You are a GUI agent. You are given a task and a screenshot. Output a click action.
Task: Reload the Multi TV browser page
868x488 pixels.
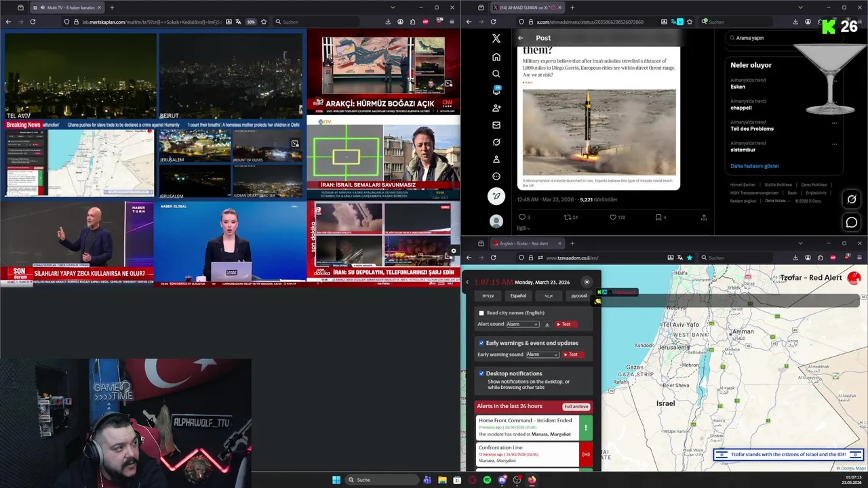pyautogui.click(x=33, y=22)
